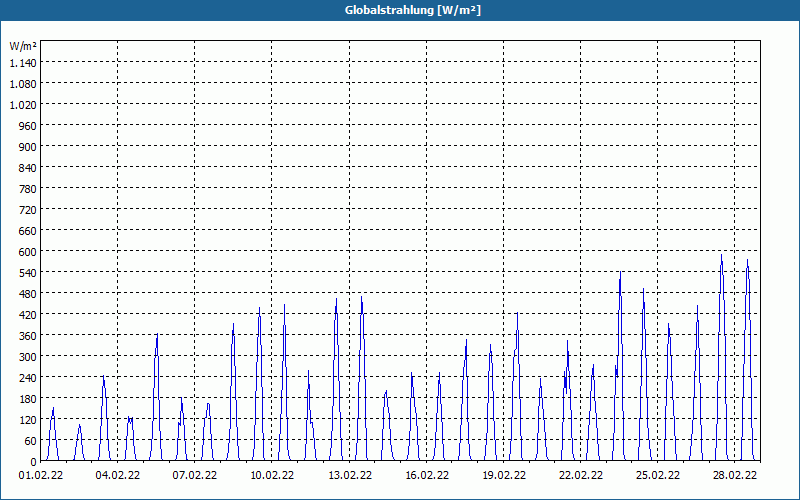Click the 28.02.22 date label
This screenshot has width=800, height=500.
pyautogui.click(x=735, y=475)
